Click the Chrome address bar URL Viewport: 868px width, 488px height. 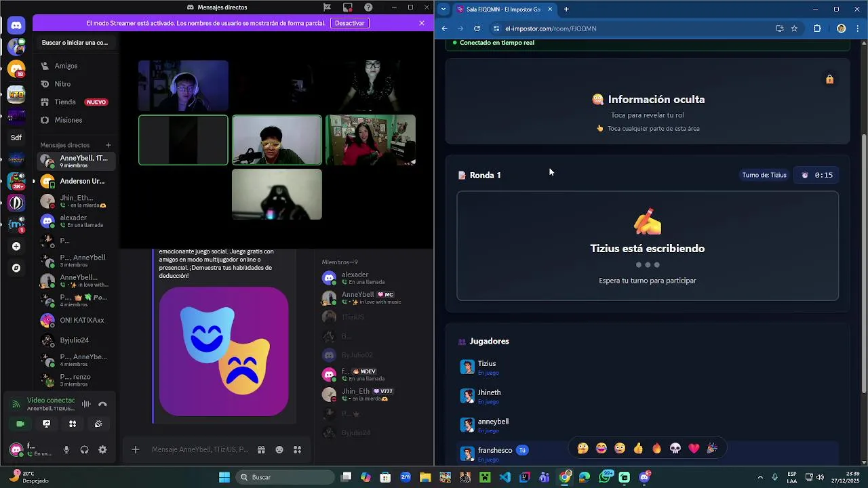(551, 28)
